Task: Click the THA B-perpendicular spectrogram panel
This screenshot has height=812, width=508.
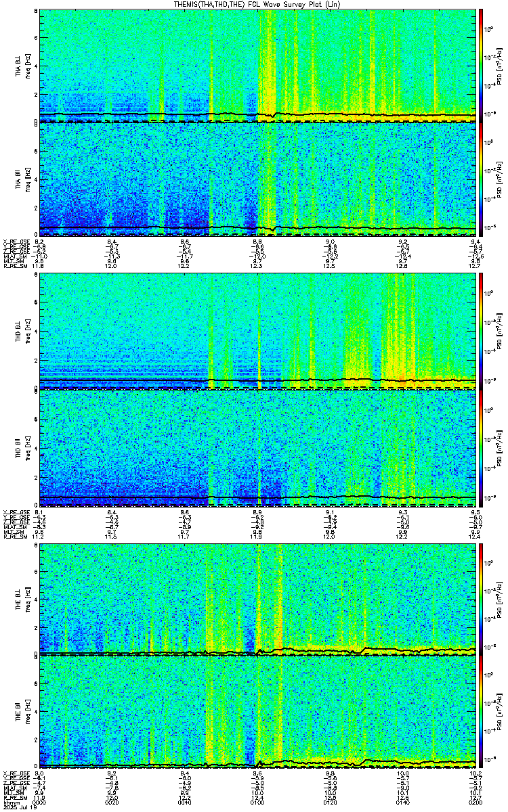Action: [x=258, y=66]
